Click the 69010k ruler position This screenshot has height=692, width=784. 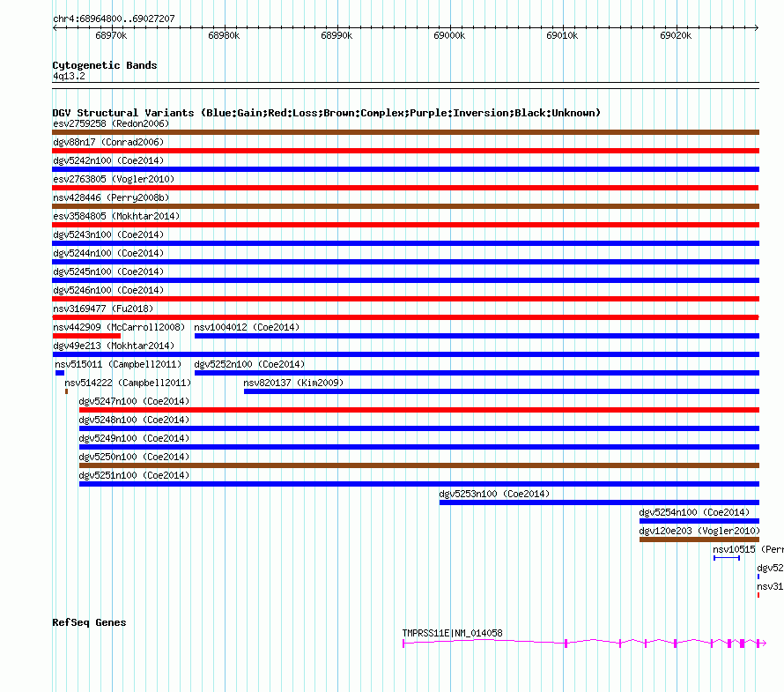562,35
